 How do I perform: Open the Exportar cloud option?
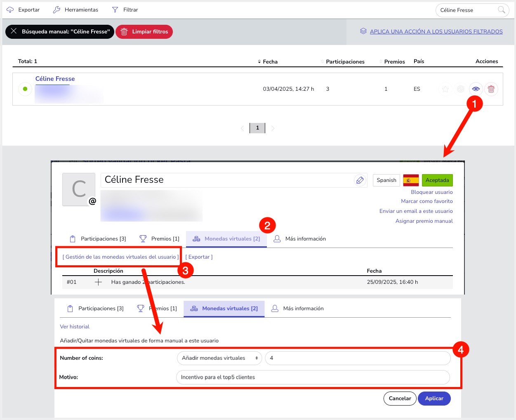(24, 9)
